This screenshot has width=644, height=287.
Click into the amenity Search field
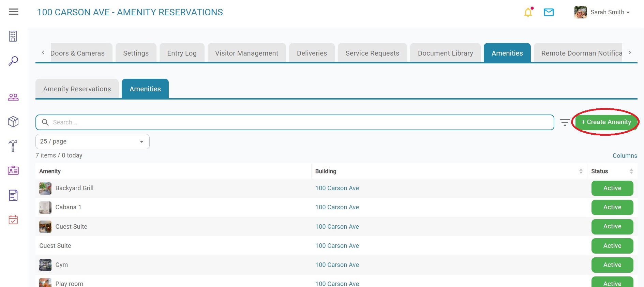click(x=295, y=122)
